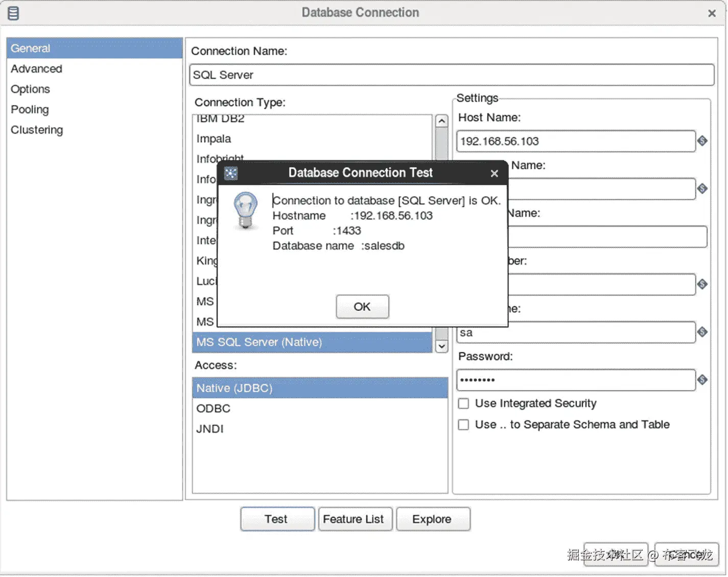Open the Pooling category

(x=95, y=109)
